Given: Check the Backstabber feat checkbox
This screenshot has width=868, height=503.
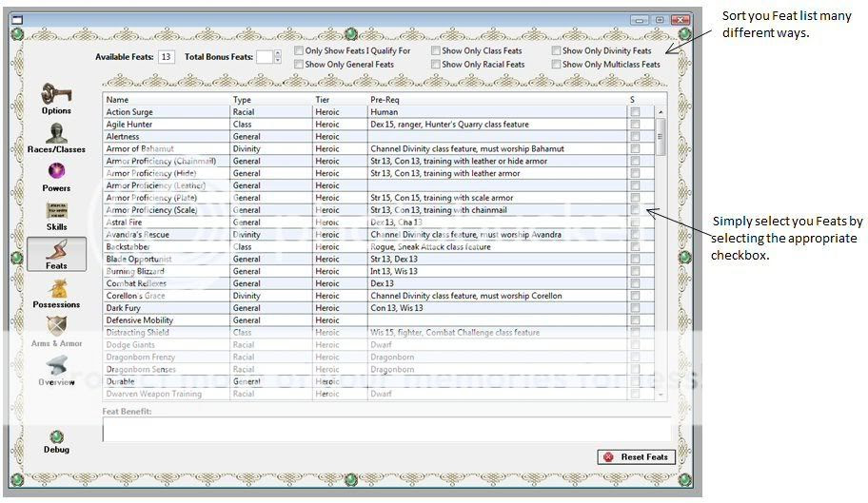Looking at the screenshot, I should pos(635,246).
